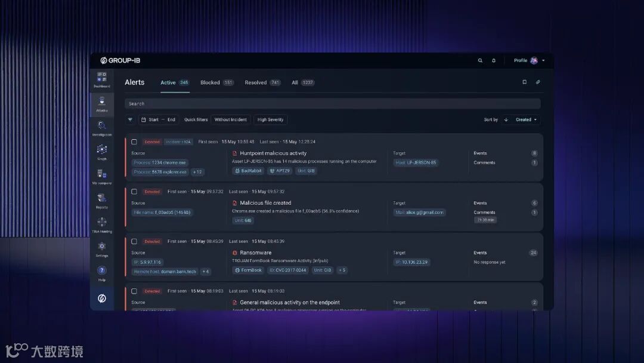Switch to the Resolved alerts tab
Viewport: 644px width, 363px height.
click(x=262, y=82)
